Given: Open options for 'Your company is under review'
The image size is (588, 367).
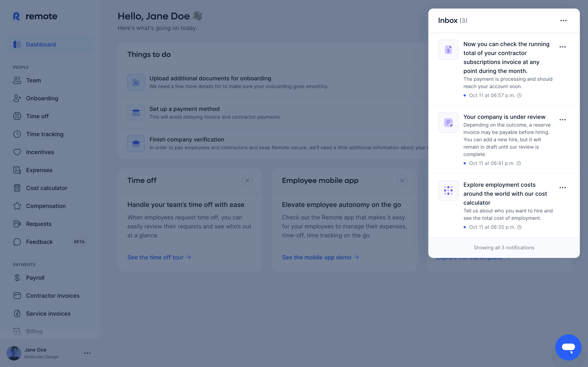Looking at the screenshot, I should pyautogui.click(x=563, y=119).
